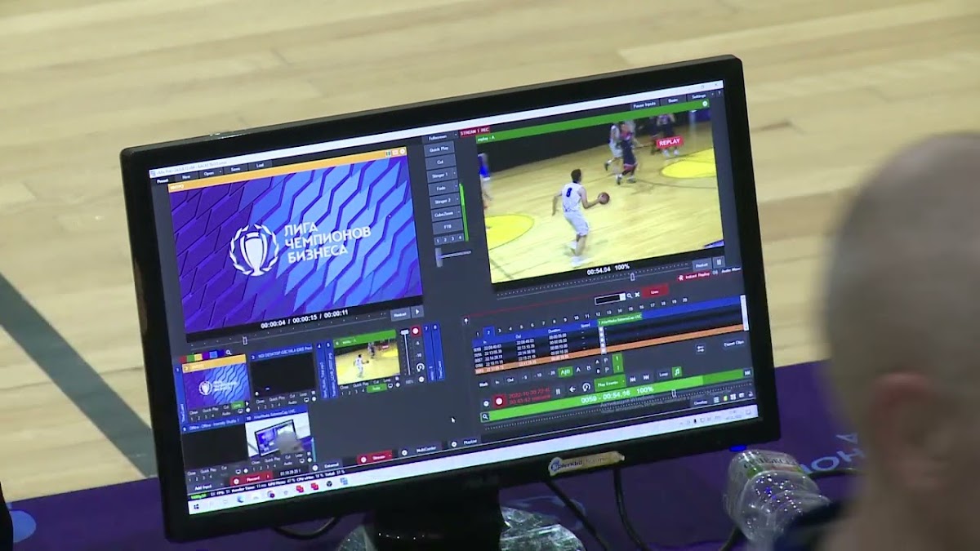Click pin icon at top-left of replay panel
Screen dimensions: 980x551
[466, 321]
